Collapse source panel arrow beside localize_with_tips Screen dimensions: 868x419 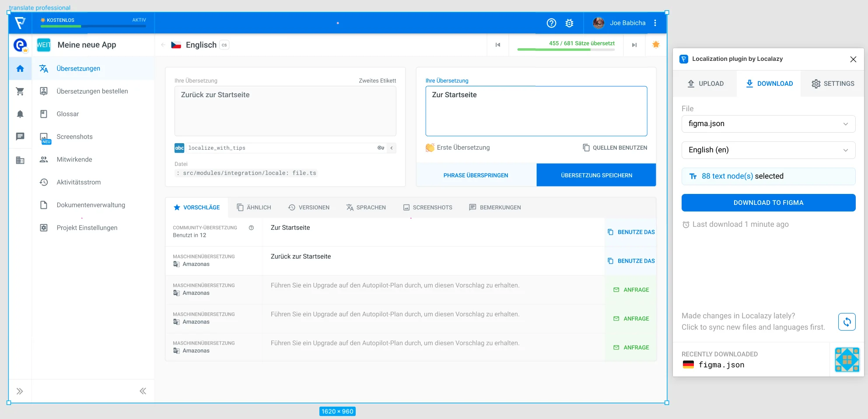(x=392, y=148)
